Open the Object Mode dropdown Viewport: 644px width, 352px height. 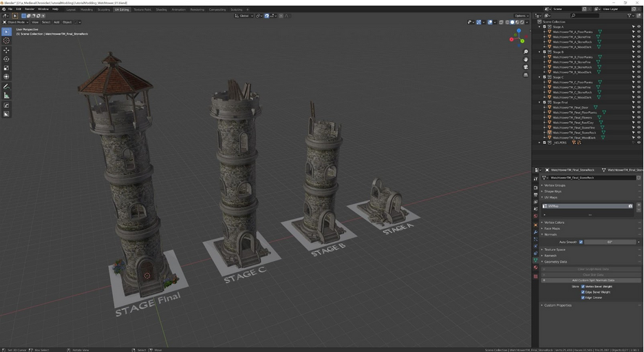coord(16,22)
